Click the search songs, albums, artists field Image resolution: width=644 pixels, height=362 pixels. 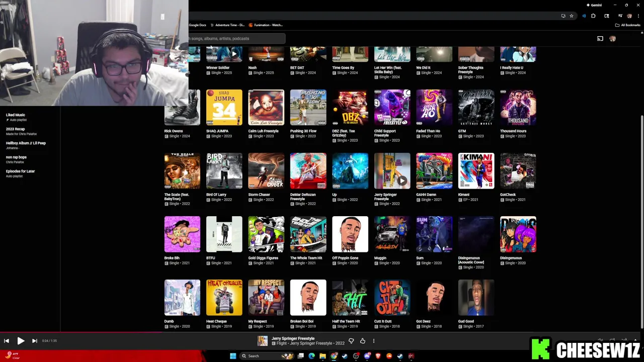(x=236, y=39)
